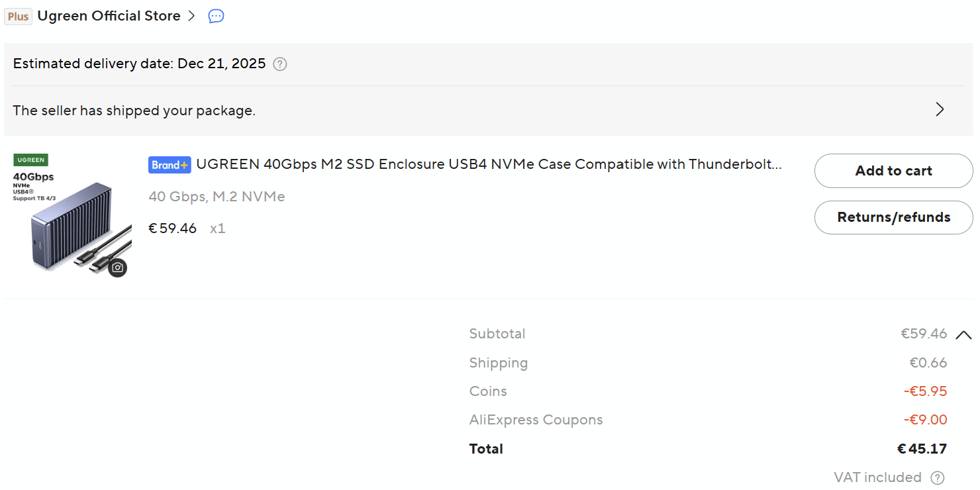The height and width of the screenshot is (490, 980).
Task: Click the 40 Gbps, M.2 NVMe variant text
Action: [x=217, y=197]
